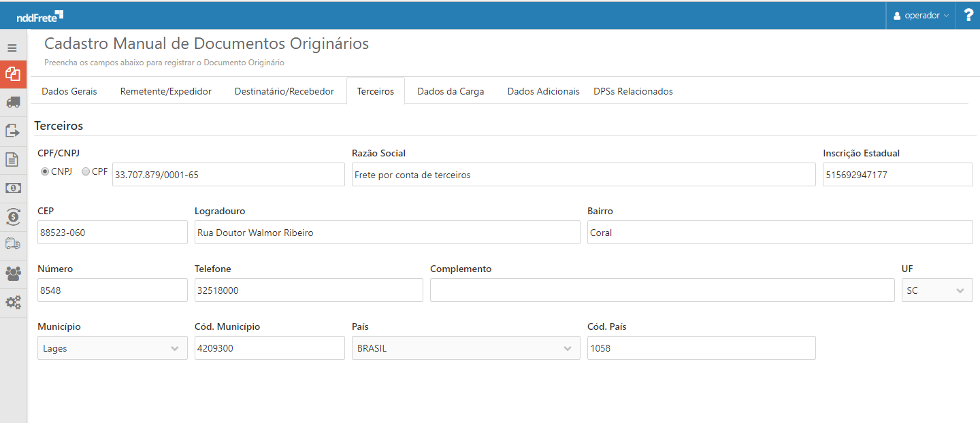The height and width of the screenshot is (423, 980).
Task: Switch to the Dados Adicionais tab
Action: point(543,91)
